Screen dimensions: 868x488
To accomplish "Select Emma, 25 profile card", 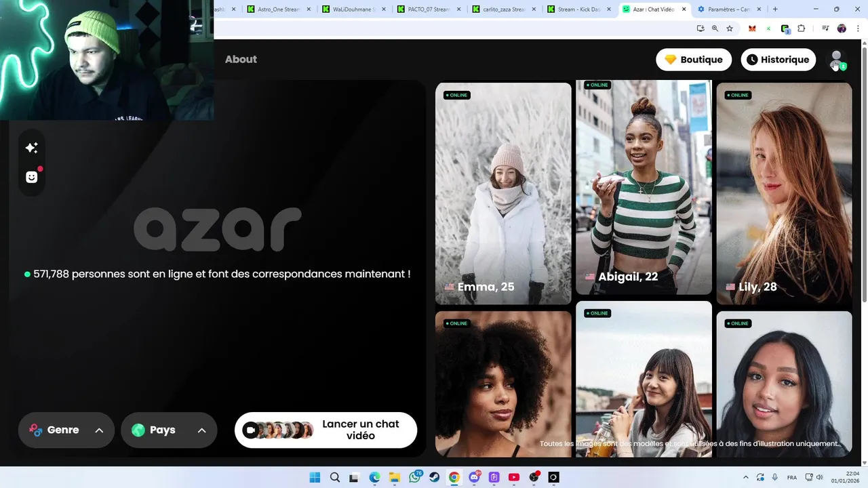I will coord(503,193).
